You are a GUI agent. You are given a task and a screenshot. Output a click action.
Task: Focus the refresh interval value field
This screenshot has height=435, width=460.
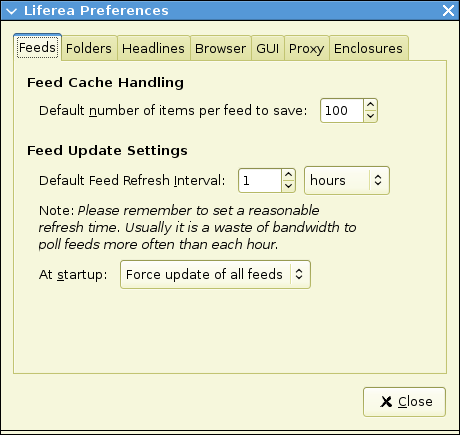click(260, 180)
